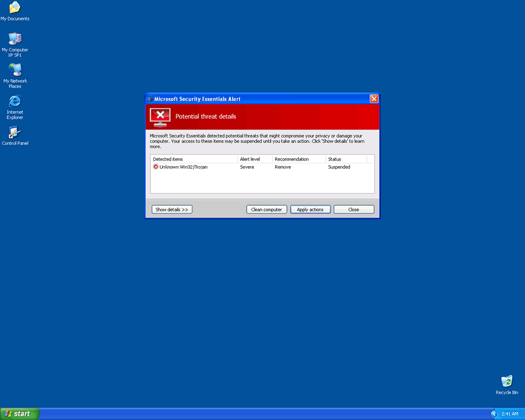Open the Windows Start menu
This screenshot has height=420, width=525.
coord(19,413)
